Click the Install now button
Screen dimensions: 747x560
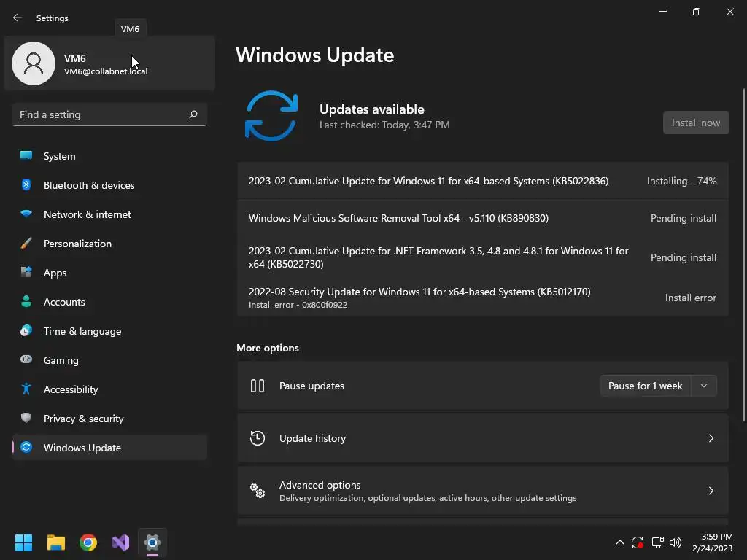[x=696, y=122]
